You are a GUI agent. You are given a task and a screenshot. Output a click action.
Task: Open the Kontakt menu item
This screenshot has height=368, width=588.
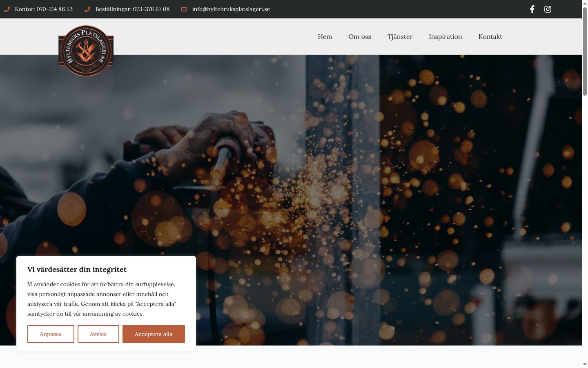click(x=490, y=36)
